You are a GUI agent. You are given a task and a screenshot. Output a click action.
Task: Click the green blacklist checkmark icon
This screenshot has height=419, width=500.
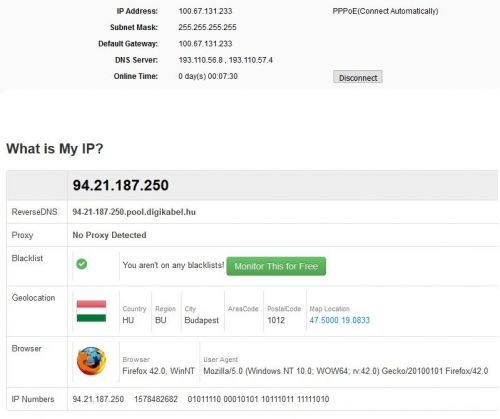point(82,264)
